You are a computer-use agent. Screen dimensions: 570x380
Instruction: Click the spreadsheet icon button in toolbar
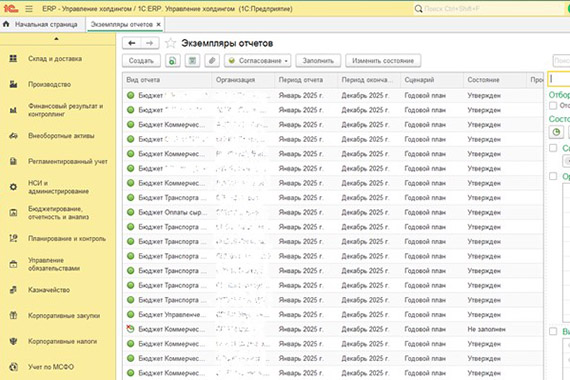pos(192,61)
